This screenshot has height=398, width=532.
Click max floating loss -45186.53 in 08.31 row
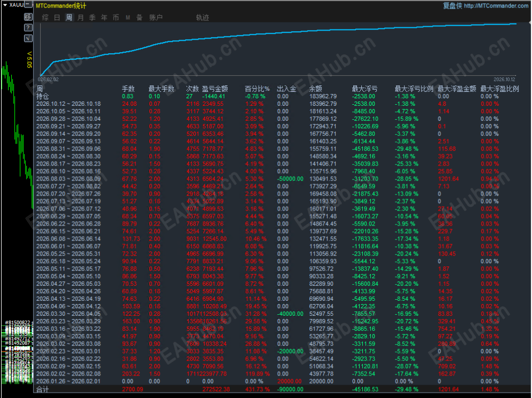point(365,149)
